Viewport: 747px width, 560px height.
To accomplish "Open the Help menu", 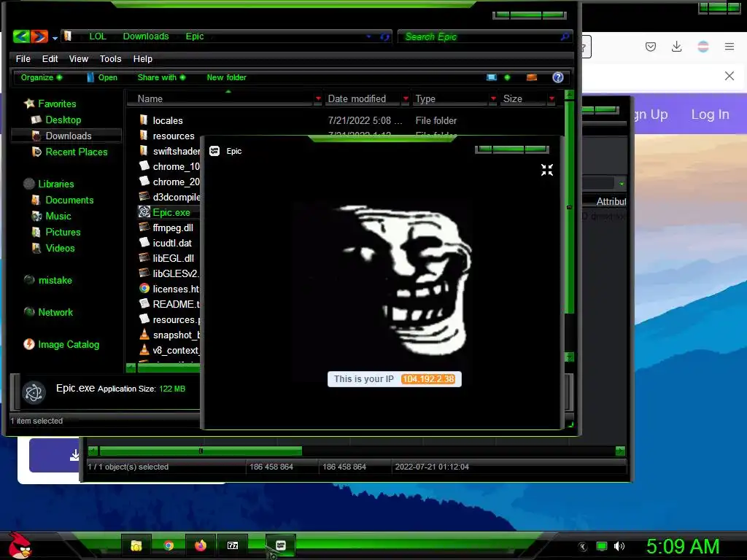I will pyautogui.click(x=142, y=58).
